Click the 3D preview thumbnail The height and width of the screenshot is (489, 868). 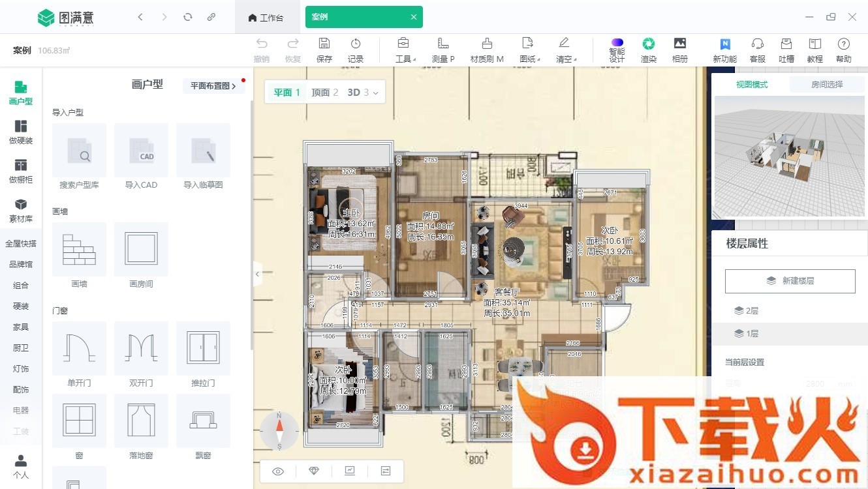(789, 156)
